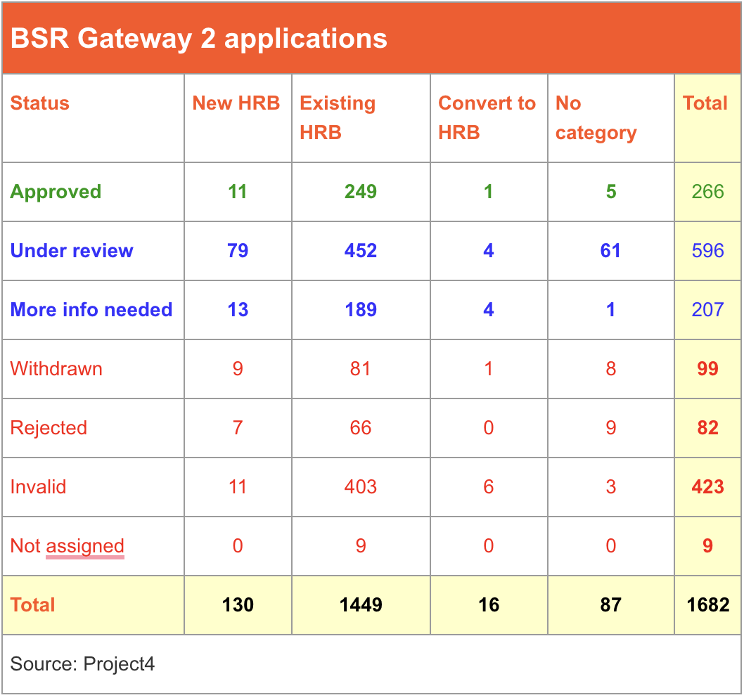Select the 'No category' column header
This screenshot has width=744, height=700.
click(596, 119)
